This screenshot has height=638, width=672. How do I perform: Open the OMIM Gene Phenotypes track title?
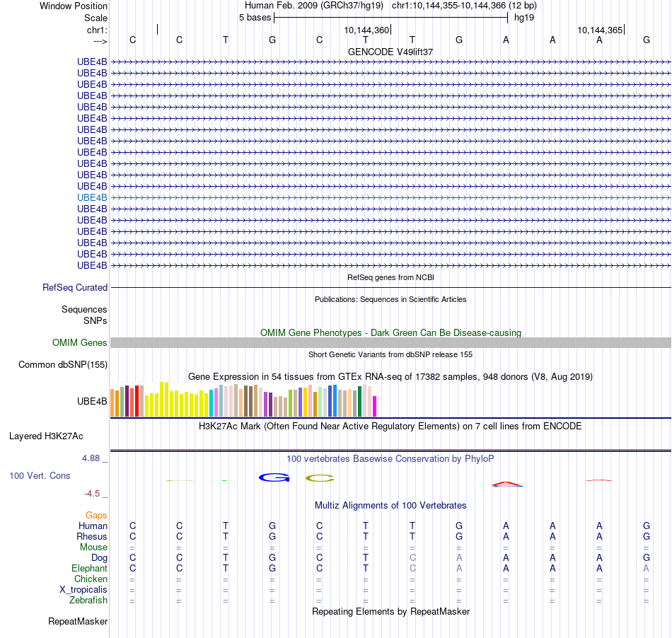point(390,333)
